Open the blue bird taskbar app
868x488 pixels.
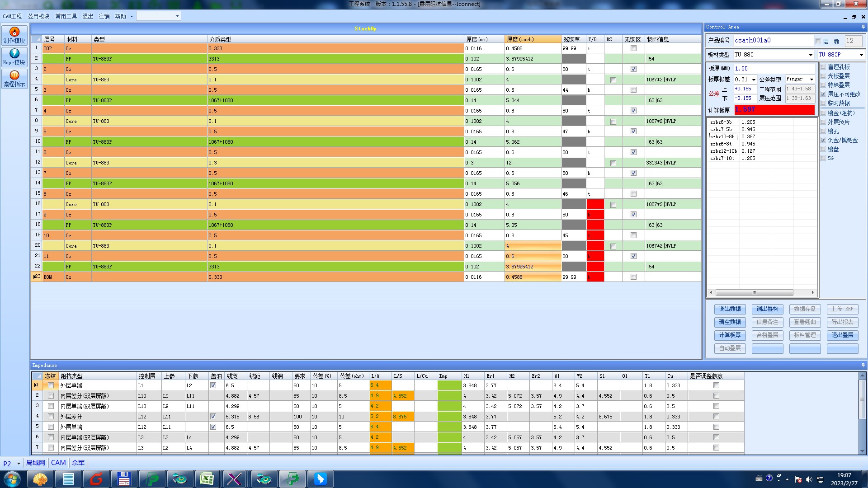(320, 479)
